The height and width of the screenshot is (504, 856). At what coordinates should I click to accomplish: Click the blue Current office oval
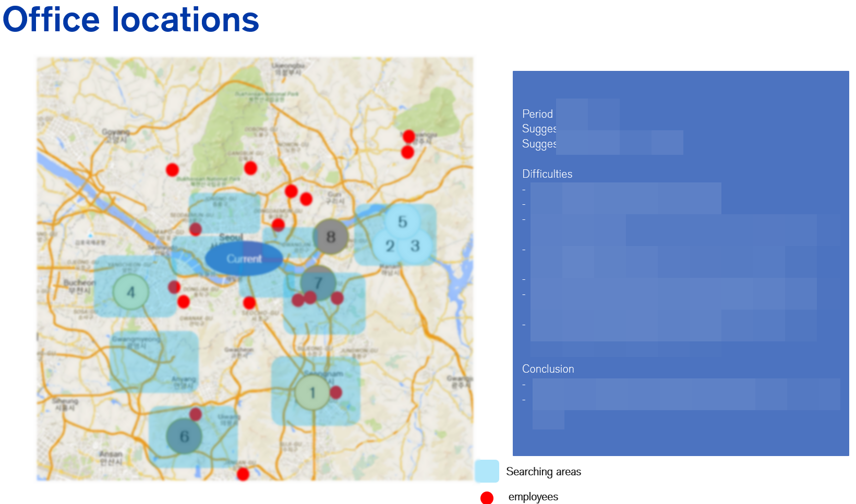tap(244, 259)
